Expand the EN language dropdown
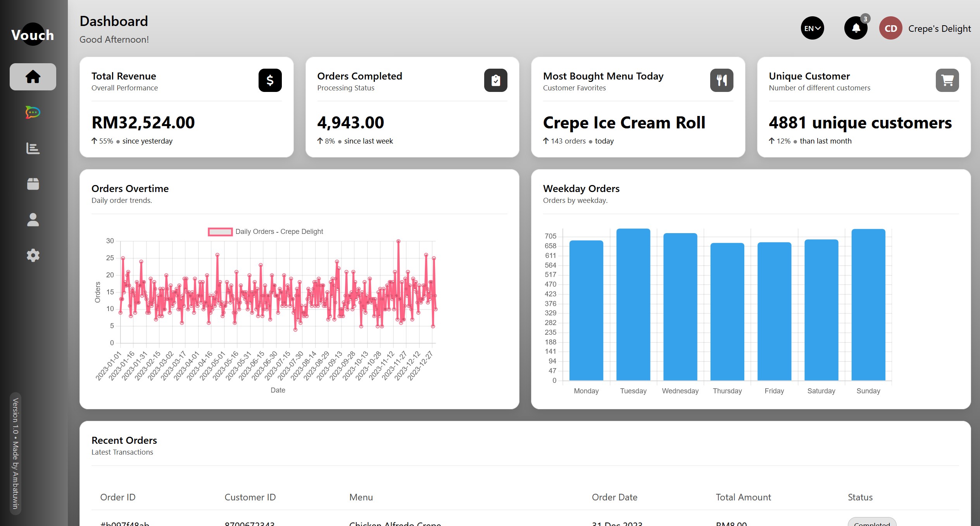 [x=813, y=28]
